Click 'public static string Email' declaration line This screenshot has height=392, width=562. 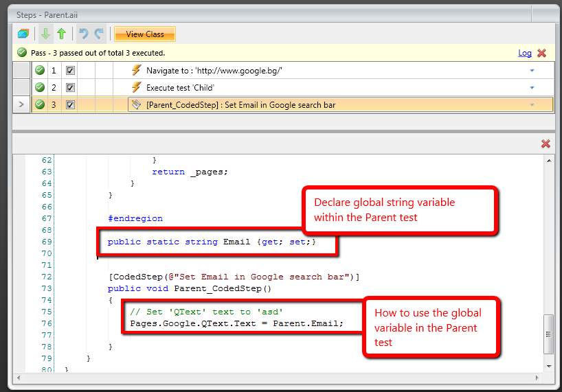pos(212,242)
